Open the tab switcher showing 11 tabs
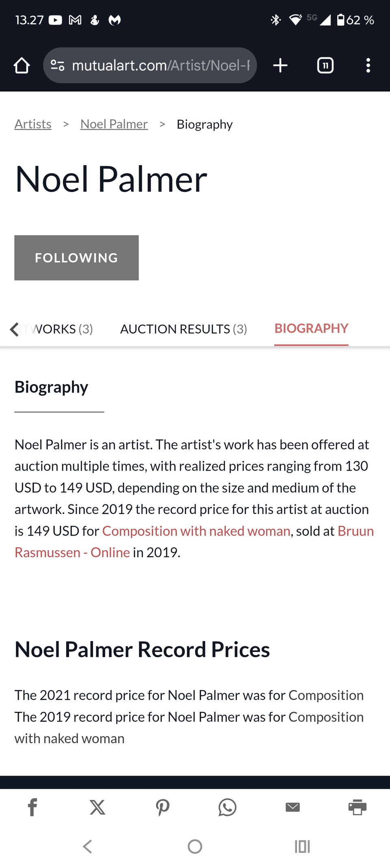390x868 pixels. click(325, 65)
